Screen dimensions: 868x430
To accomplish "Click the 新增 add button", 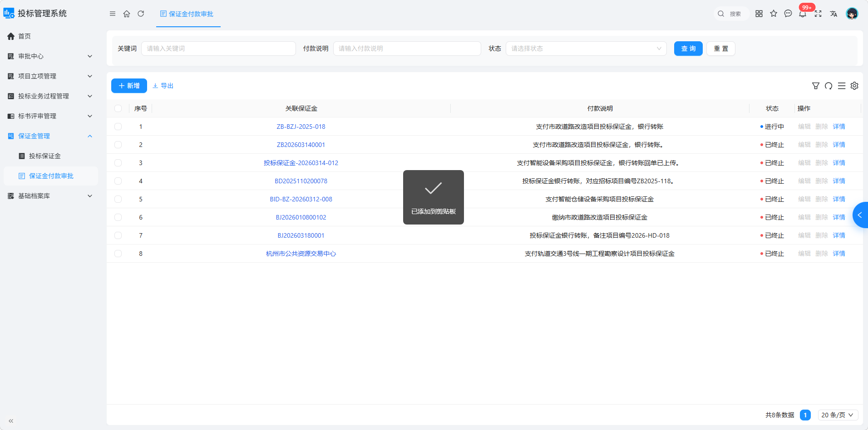I will point(129,86).
